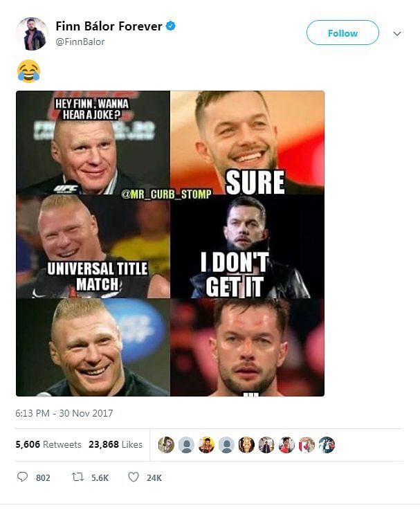Expand the tweet options chevron
Screen dimensions: 420x510
pos(397,33)
